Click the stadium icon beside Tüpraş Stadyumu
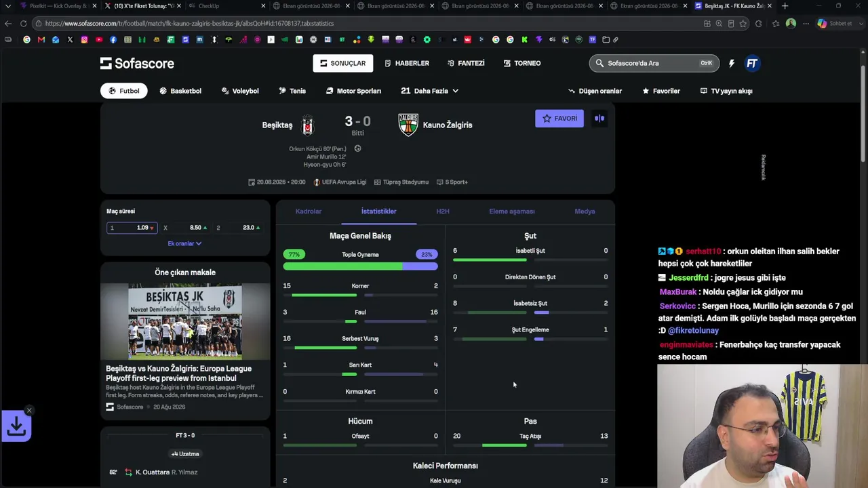This screenshot has height=488, width=868. pos(378,182)
